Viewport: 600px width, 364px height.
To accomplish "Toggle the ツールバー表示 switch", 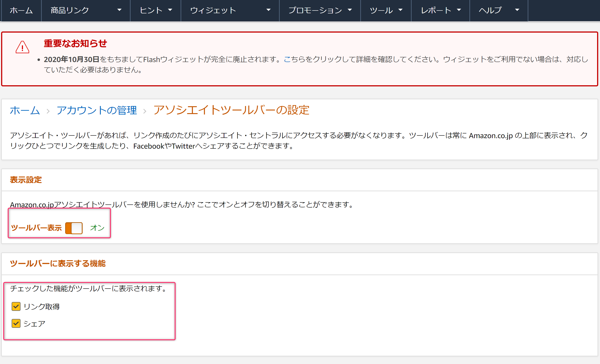I will [x=74, y=228].
